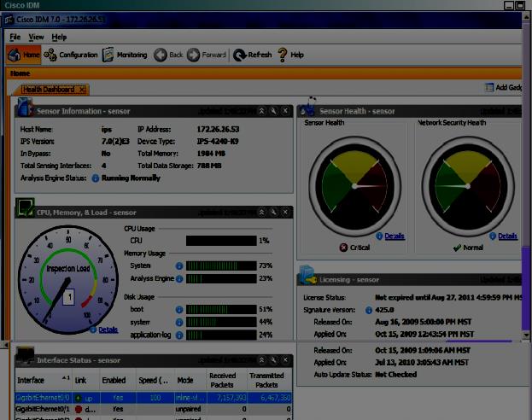Open the Help menu

59,37
